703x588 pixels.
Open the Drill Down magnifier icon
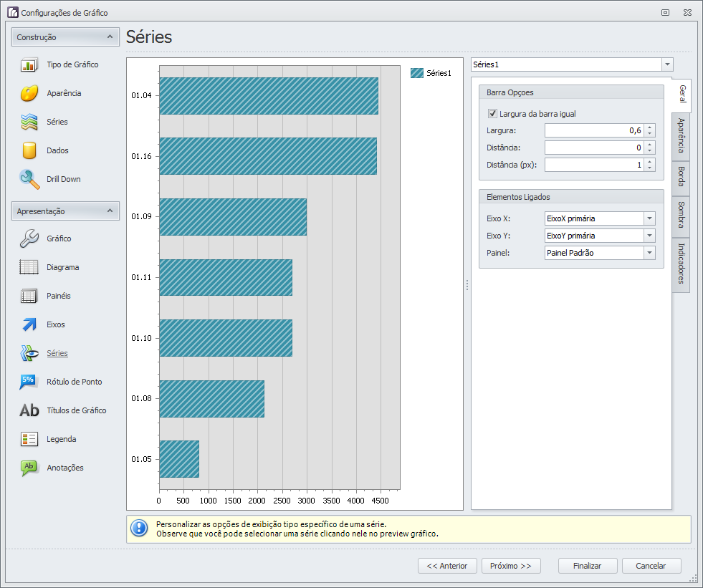(x=29, y=179)
